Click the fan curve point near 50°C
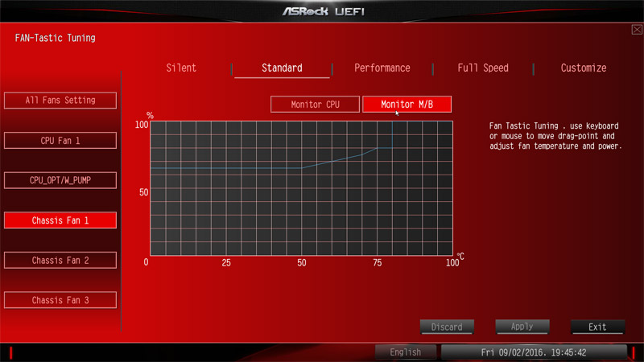Screen dimensions: 644x362 click(302, 168)
